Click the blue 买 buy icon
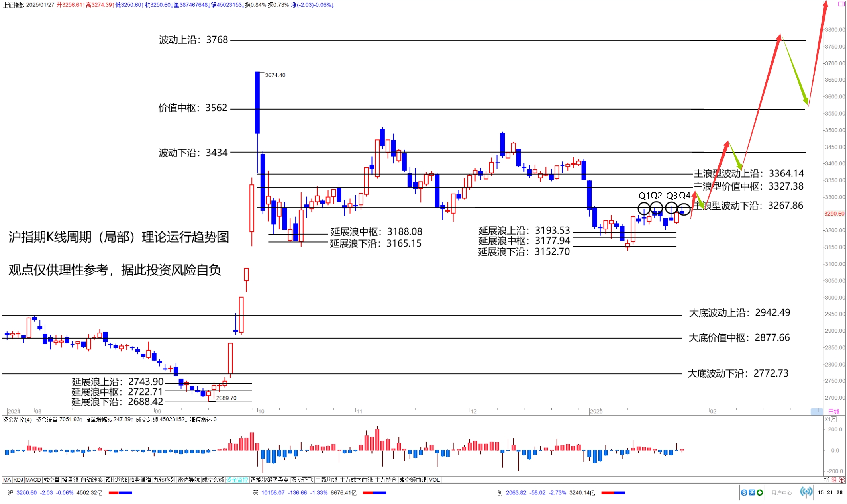Screen dimensions: 847x504 click(x=752, y=493)
